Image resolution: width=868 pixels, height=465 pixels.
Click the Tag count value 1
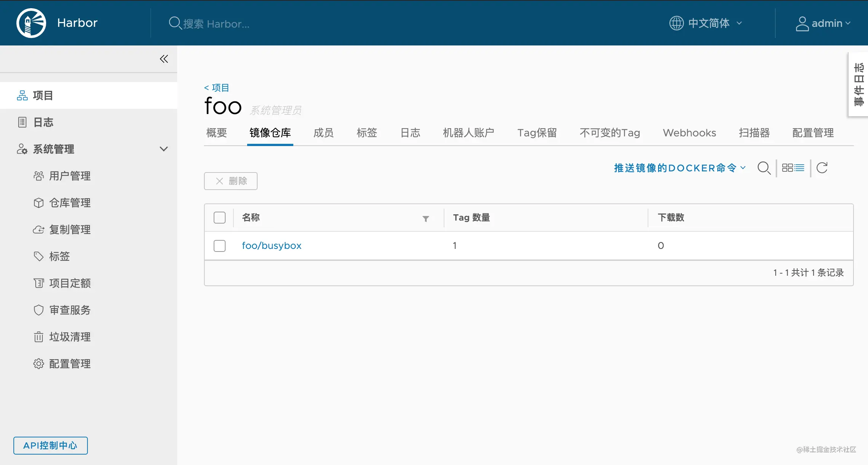click(454, 246)
